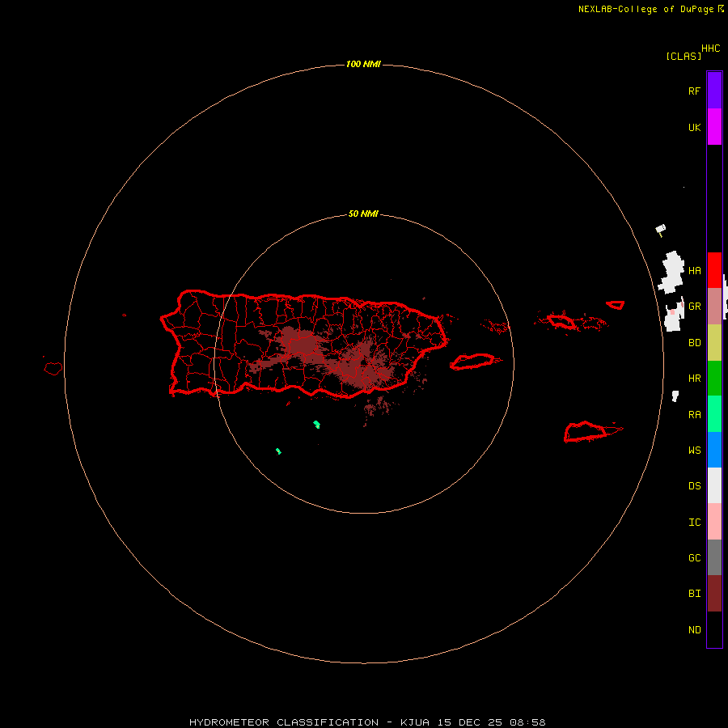This screenshot has height=728, width=728.
Task: Click the Mona island outline at far west
Action: (53, 369)
